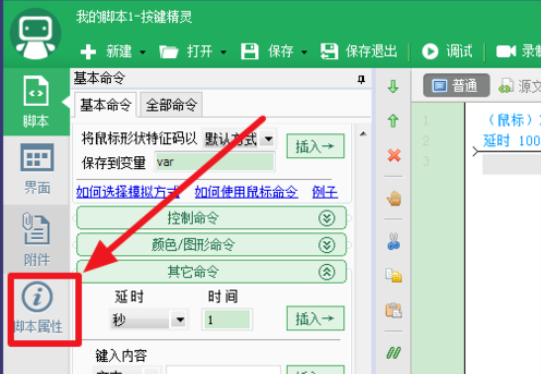Select the 脚本 sidebar item
The image size is (541, 374).
pyautogui.click(x=36, y=101)
